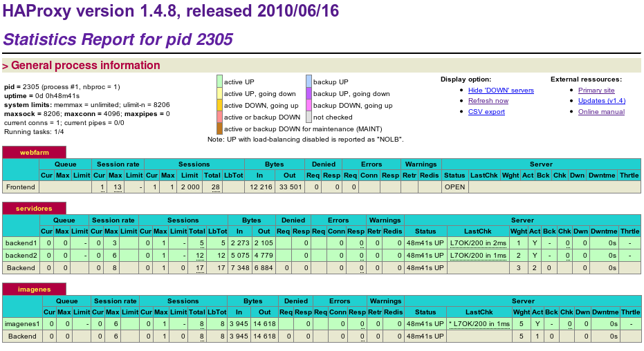The image size is (644, 351).
Task: Click the orange active DOWN going up swatch
Action: 220,106
